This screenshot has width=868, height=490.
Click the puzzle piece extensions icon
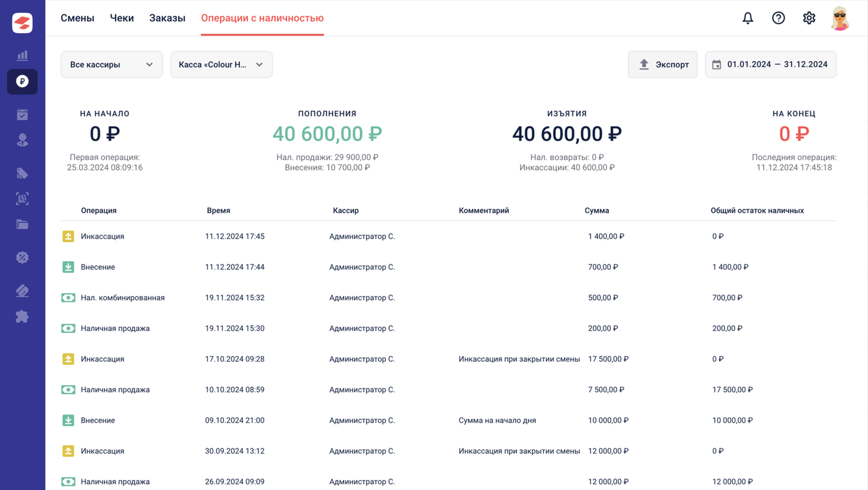(x=22, y=316)
